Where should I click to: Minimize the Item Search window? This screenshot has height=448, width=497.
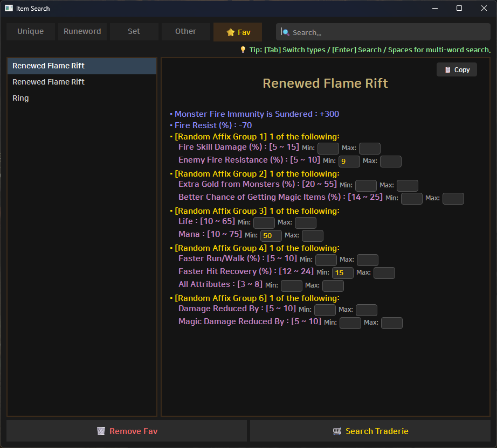click(435, 8)
